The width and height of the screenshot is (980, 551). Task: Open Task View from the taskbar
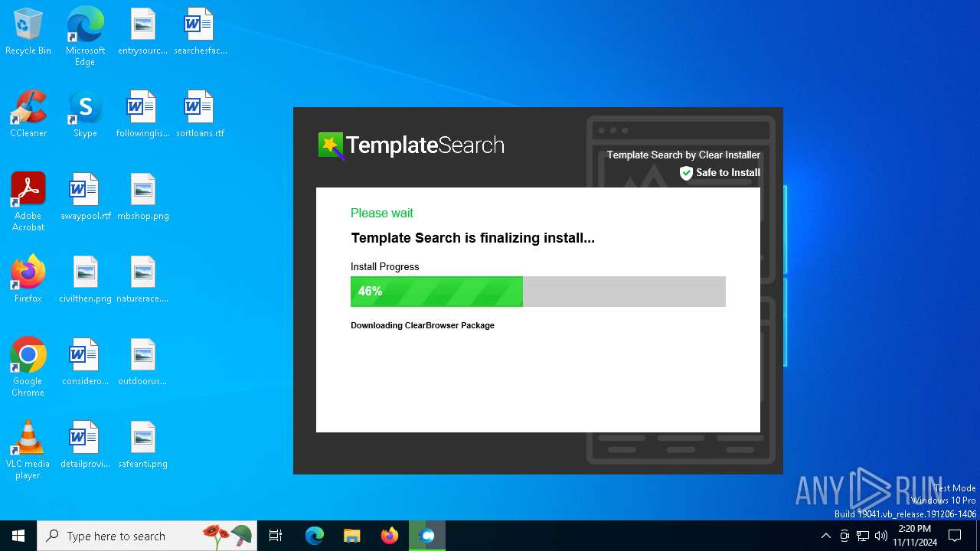276,536
